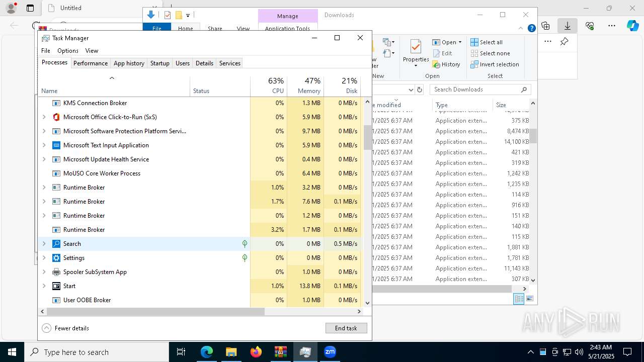This screenshot has height=362, width=644.
Task: Expand the Settings process group
Action: coord(44,258)
